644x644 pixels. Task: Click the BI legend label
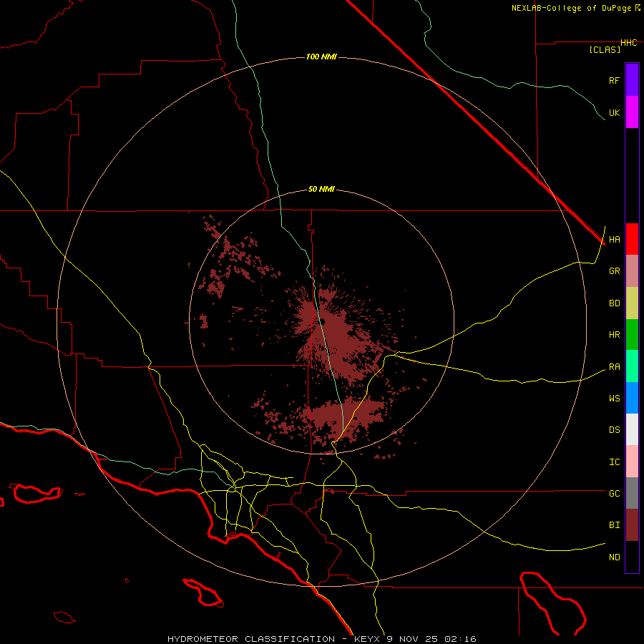click(x=614, y=525)
